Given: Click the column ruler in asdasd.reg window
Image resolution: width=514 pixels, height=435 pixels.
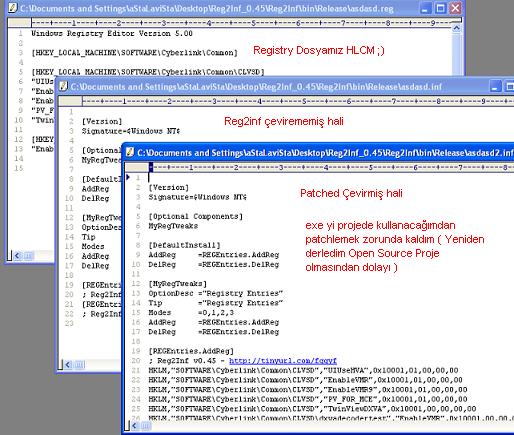Looking at the screenshot, I should [246, 23].
